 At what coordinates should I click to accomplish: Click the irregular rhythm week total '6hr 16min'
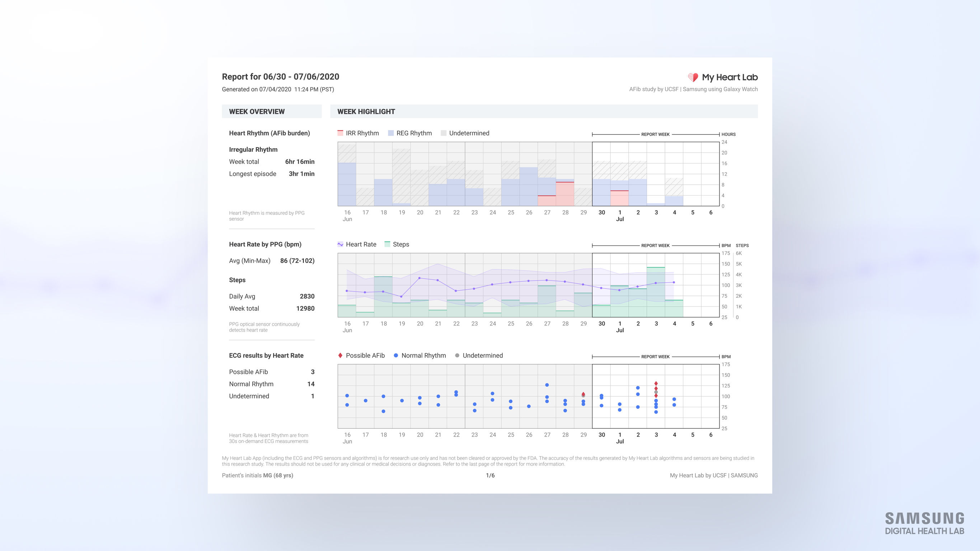300,162
